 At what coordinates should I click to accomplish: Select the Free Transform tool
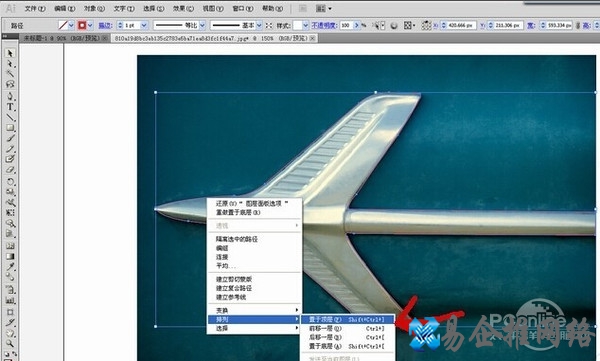pos(10,212)
